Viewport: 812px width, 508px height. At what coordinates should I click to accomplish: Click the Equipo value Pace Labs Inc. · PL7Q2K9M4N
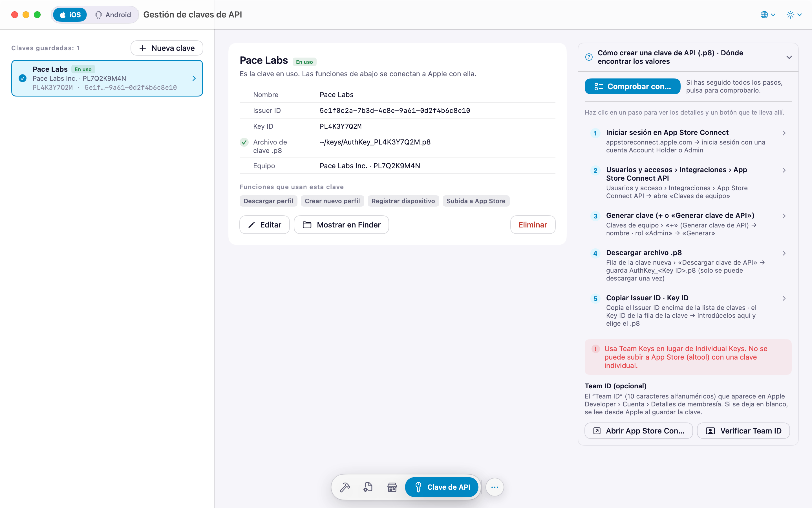(370, 166)
